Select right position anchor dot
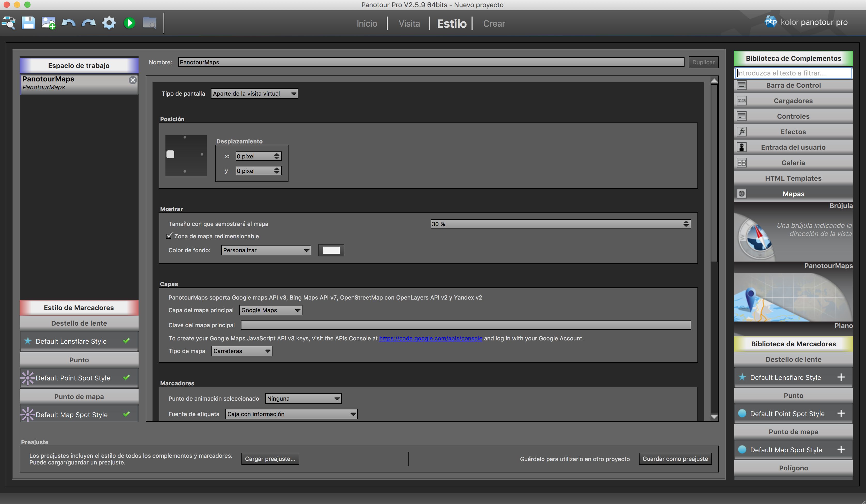The width and height of the screenshot is (866, 504). 202,154
